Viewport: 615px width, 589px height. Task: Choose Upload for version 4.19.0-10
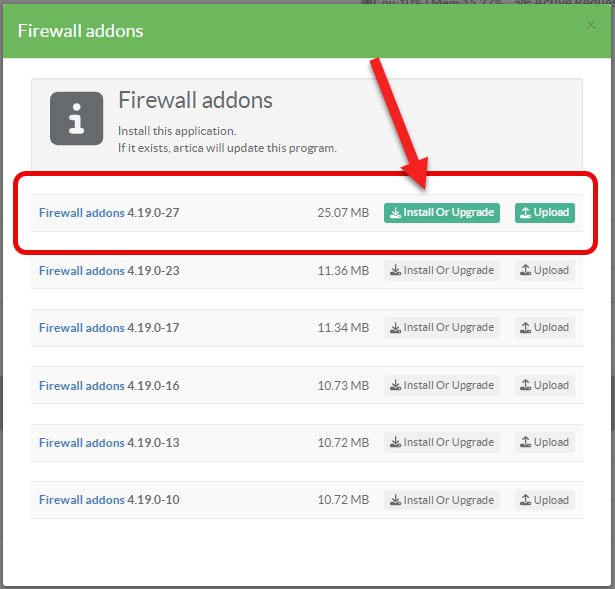(x=545, y=499)
